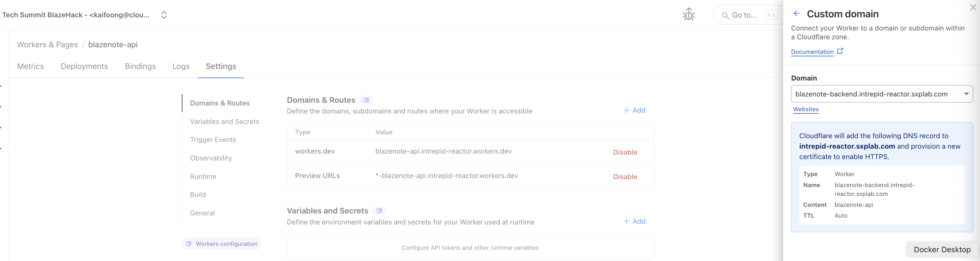Click the back arrow beside Custom domain
Screen dimensions: 980x261
pos(797,14)
